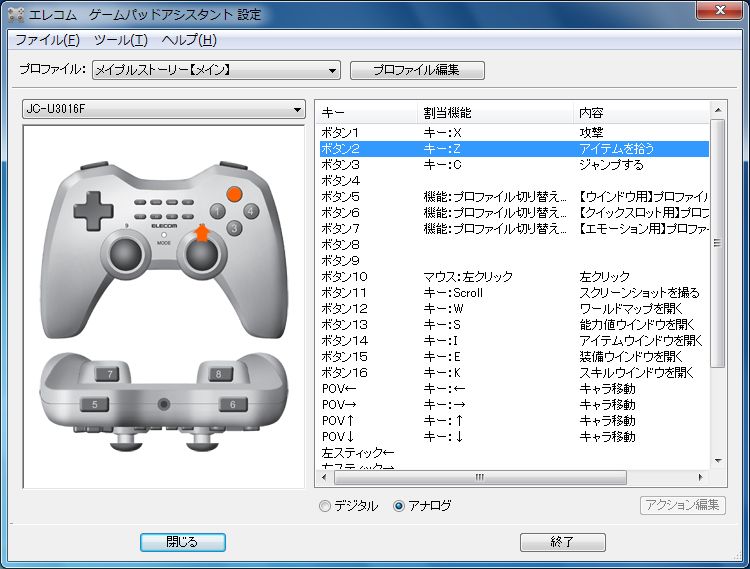Image resolution: width=750 pixels, height=569 pixels.
Task: Click the スキルウインドウを開く cell
Action: (637, 372)
